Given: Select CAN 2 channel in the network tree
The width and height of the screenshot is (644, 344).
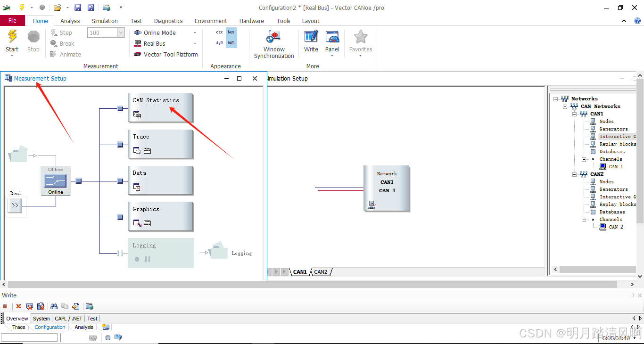Looking at the screenshot, I should (616, 227).
